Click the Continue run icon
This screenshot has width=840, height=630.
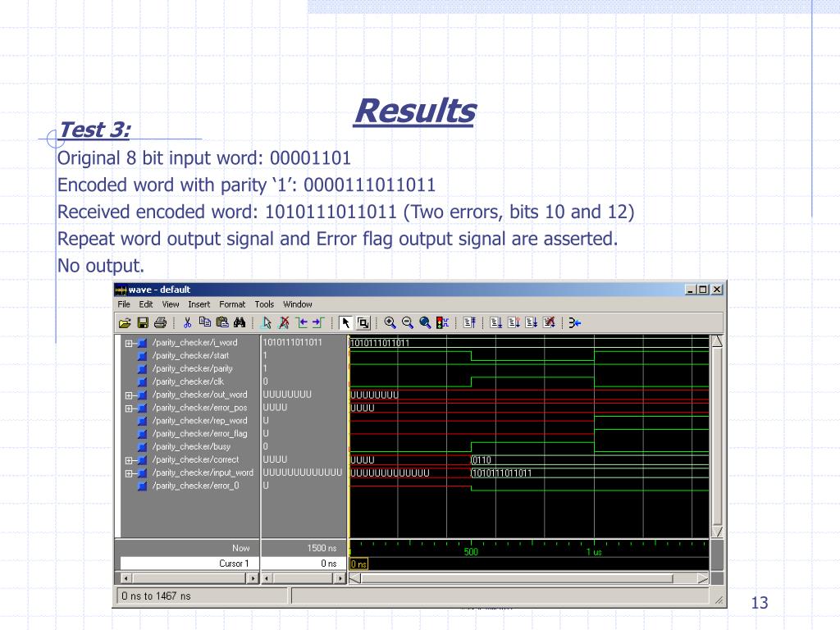(x=514, y=323)
